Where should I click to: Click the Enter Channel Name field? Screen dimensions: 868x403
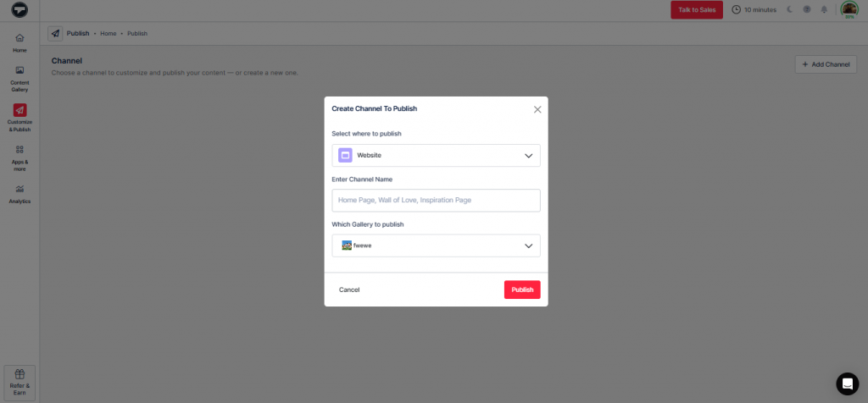[x=436, y=201]
